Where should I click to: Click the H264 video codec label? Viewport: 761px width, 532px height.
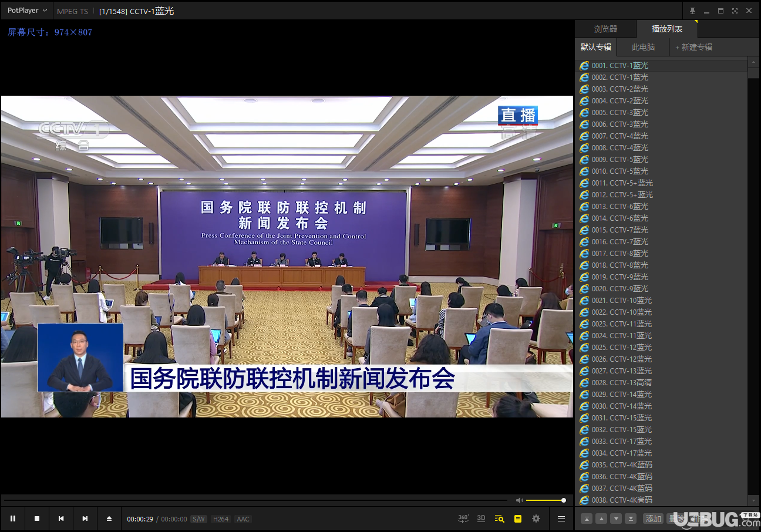pos(221,519)
